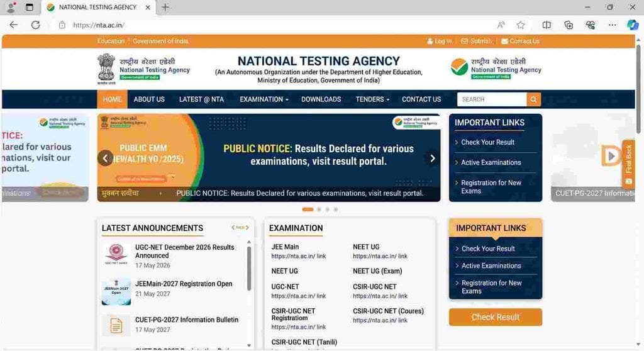Image resolution: width=644 pixels, height=351 pixels.
Task: Click the PUBLIC NOTICE banner headline
Action: [x=318, y=155]
